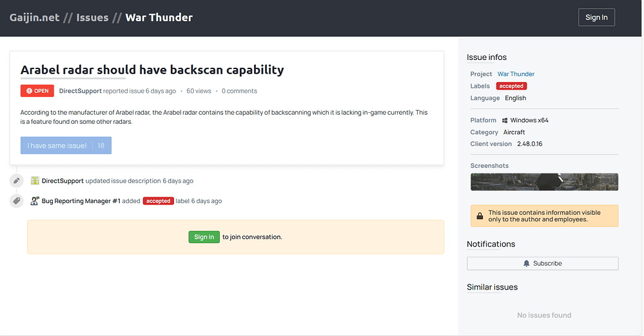This screenshot has height=336, width=644.
Task: Click the Windows logo platform icon
Action: click(x=505, y=121)
